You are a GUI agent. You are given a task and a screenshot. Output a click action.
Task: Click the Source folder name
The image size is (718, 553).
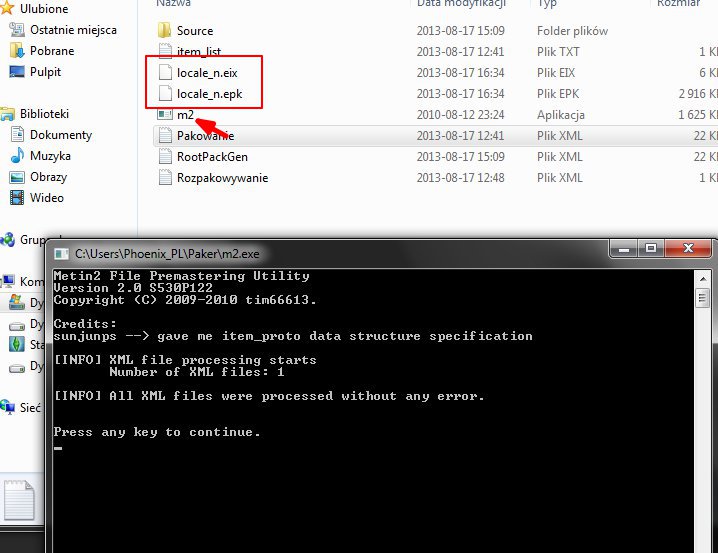click(195, 31)
